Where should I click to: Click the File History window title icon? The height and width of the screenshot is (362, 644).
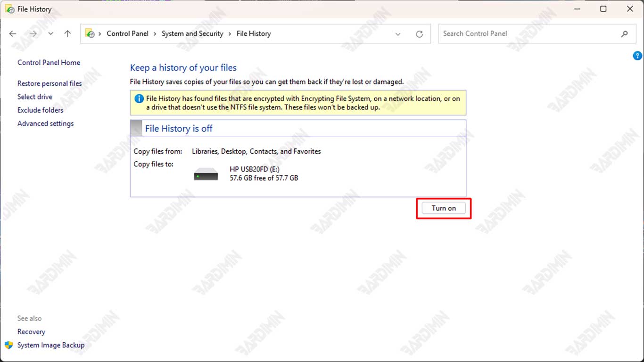pos(9,9)
